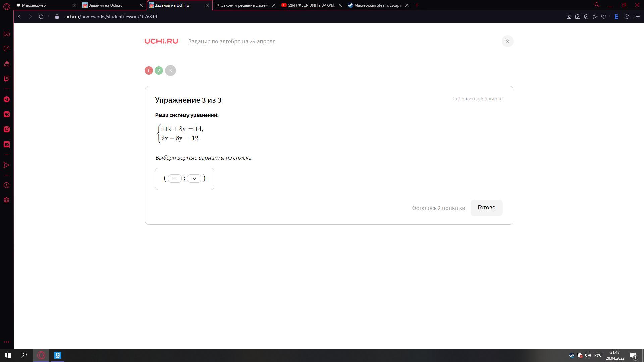Close the homework with the X button
Viewport: 644px width, 362px height.
click(507, 41)
